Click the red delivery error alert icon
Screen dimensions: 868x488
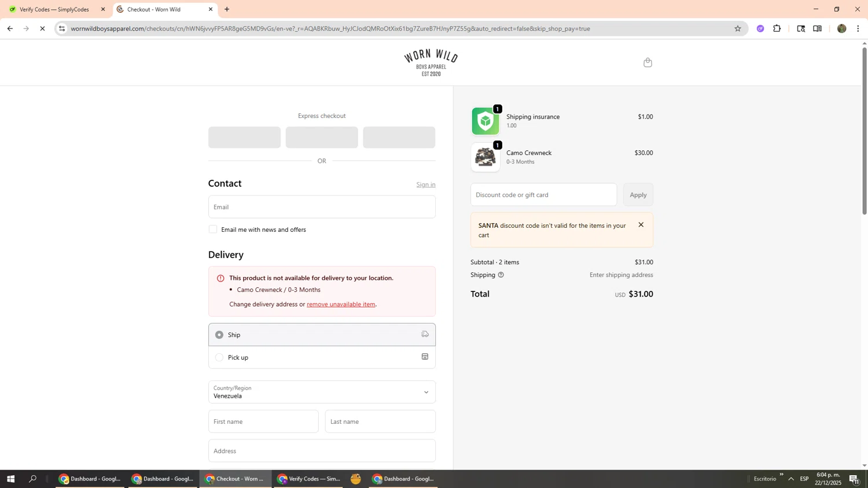pos(220,278)
